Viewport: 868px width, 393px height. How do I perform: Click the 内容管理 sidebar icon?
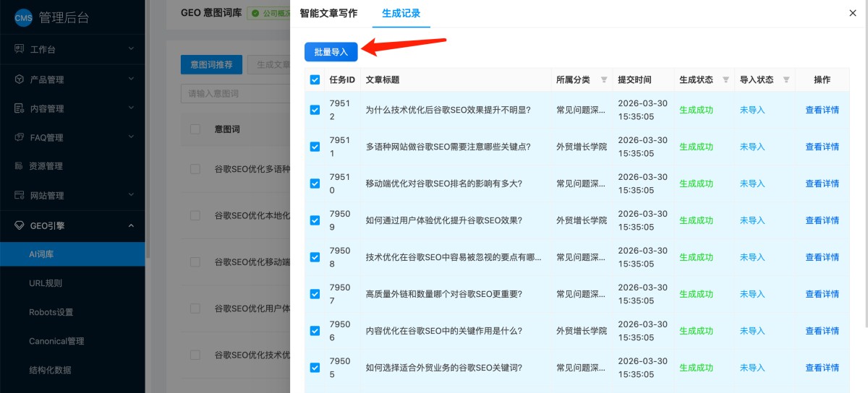[x=20, y=108]
